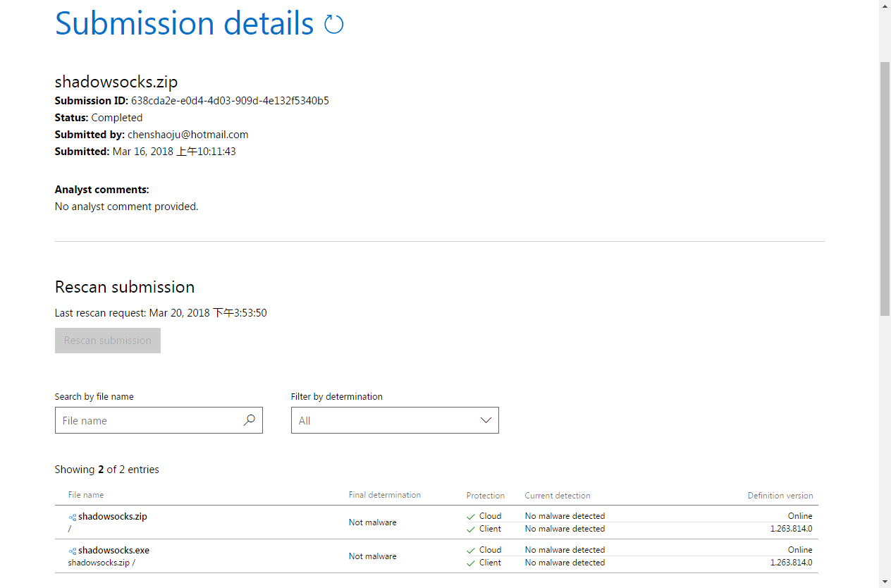Click the scrollbar up arrow
Viewport: 891px width, 588px height.
coord(885,6)
